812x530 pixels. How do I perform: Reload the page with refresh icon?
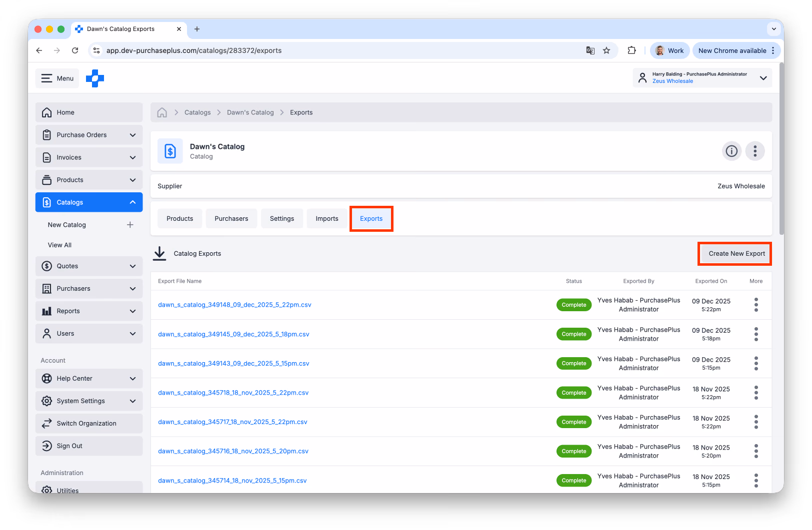(75, 50)
